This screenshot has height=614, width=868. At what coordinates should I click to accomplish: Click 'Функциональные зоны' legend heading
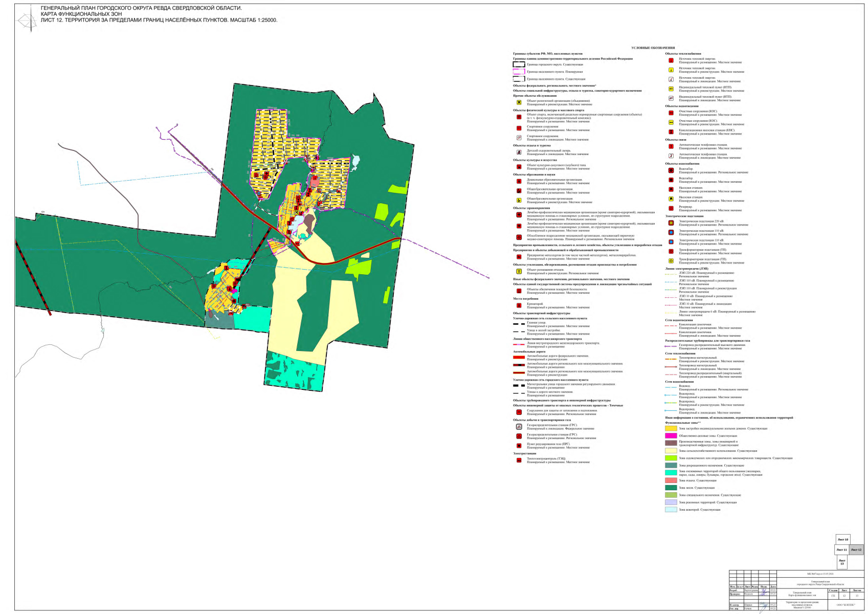682,423
